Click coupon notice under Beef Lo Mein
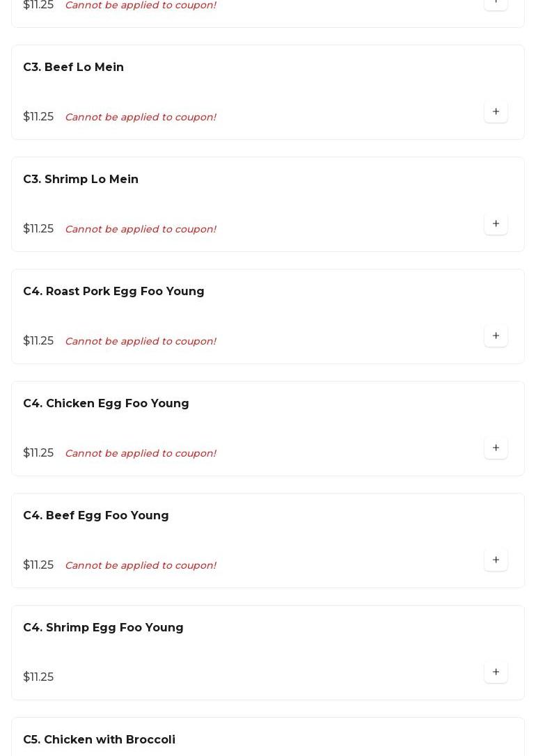 tap(140, 117)
